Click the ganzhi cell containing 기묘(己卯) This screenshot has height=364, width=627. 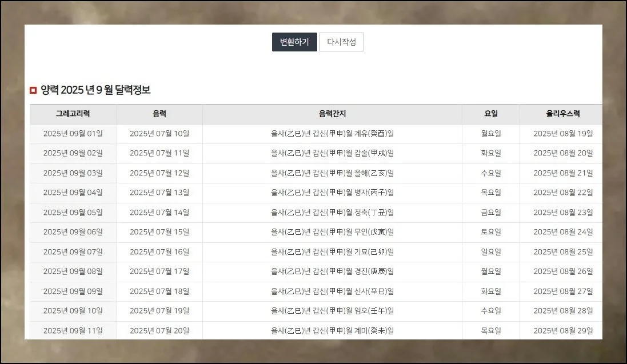tap(332, 252)
